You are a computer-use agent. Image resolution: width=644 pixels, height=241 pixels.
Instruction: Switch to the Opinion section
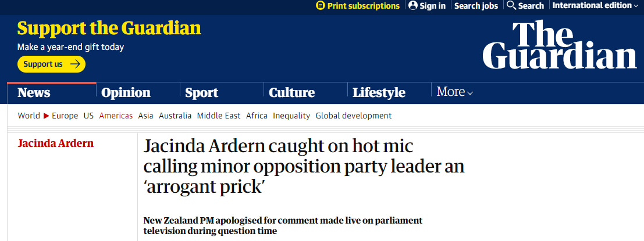click(126, 92)
